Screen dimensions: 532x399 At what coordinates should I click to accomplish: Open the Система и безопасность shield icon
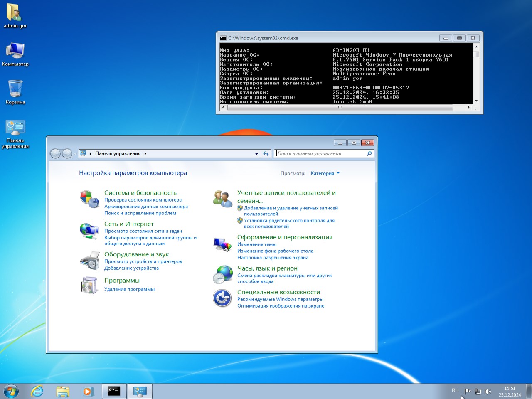pos(89,199)
